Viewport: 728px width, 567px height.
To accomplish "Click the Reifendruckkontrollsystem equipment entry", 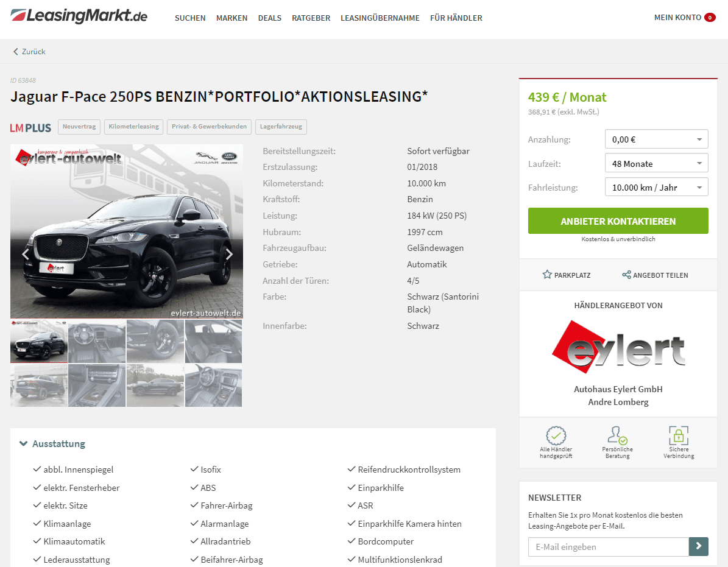I will (x=409, y=470).
